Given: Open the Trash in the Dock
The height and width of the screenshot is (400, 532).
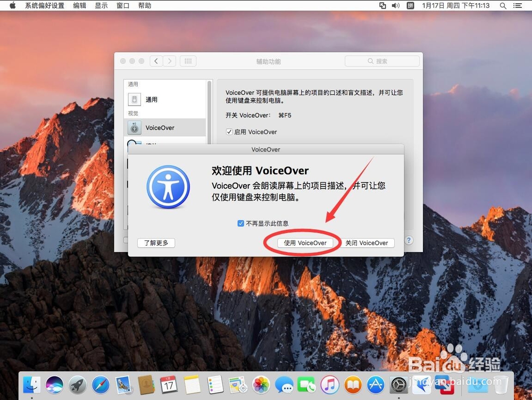Looking at the screenshot, I should point(501,385).
